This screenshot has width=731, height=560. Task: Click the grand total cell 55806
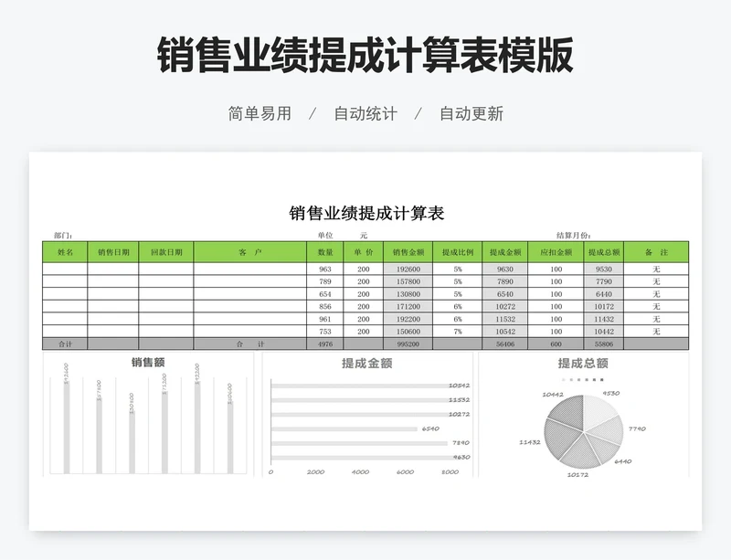(x=604, y=344)
